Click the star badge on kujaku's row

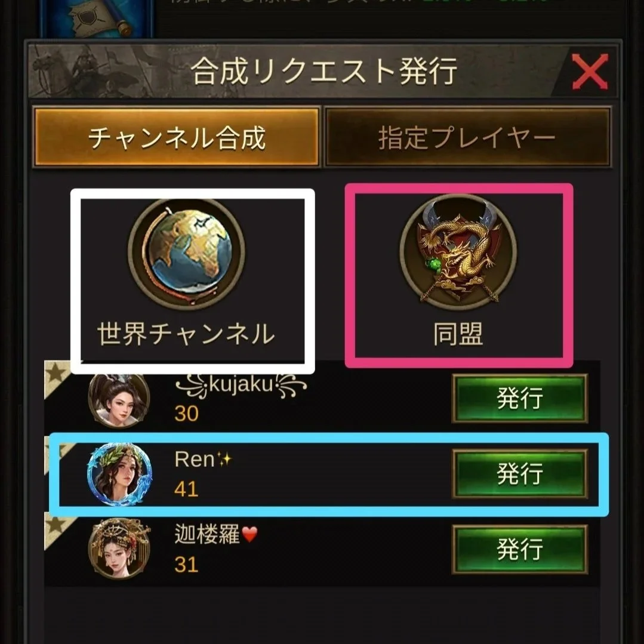(x=56, y=374)
